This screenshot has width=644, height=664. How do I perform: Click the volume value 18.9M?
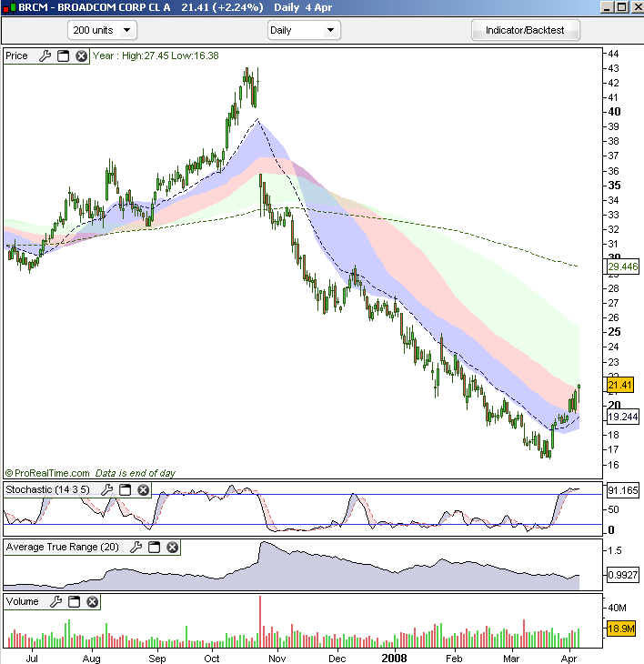pyautogui.click(x=621, y=629)
